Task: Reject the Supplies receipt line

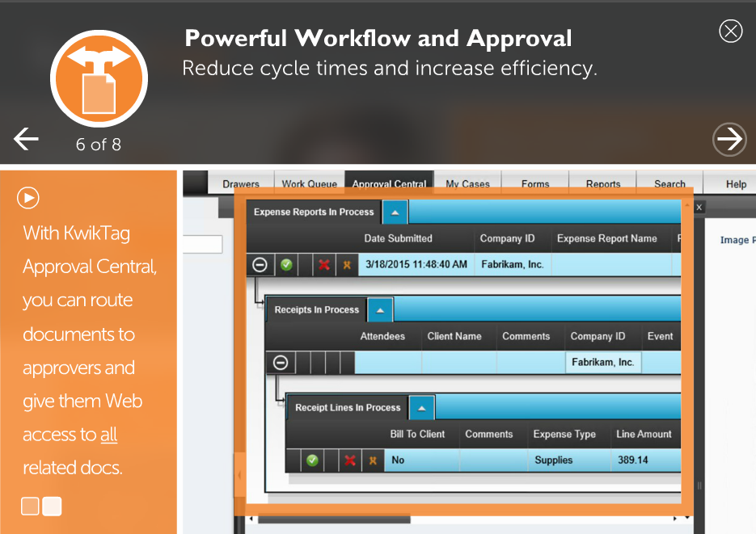Action: (350, 460)
